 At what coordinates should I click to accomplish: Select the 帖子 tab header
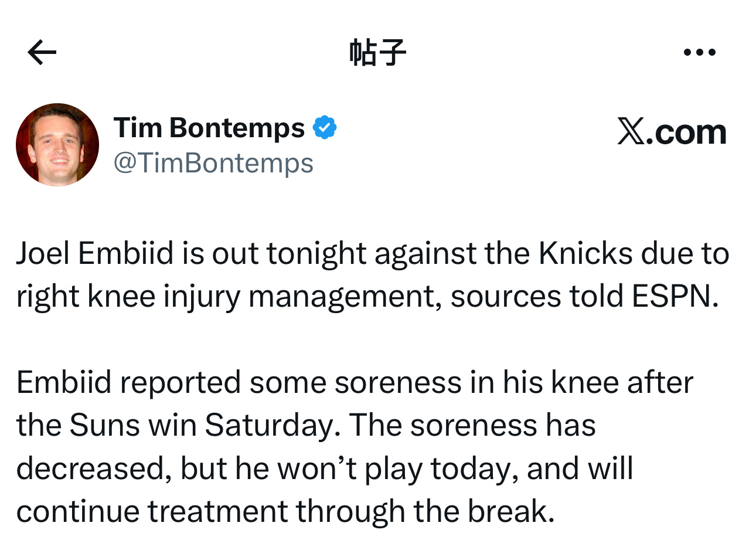pos(377,52)
